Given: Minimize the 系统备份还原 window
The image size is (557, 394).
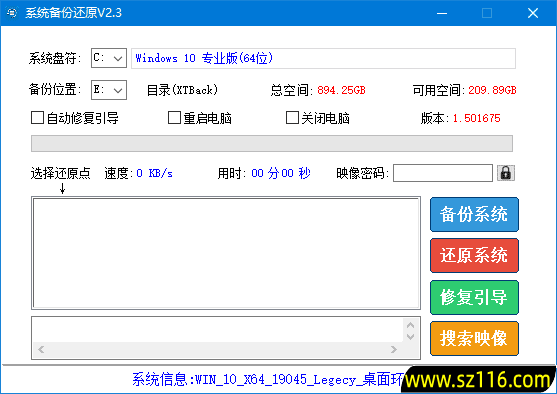Looking at the screenshot, I should 442,13.
